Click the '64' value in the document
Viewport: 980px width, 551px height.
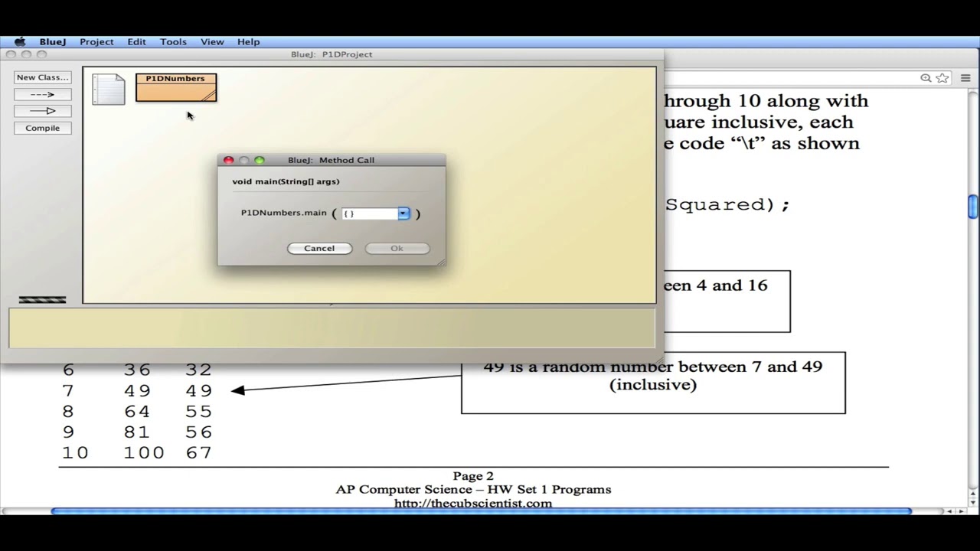pyautogui.click(x=137, y=412)
